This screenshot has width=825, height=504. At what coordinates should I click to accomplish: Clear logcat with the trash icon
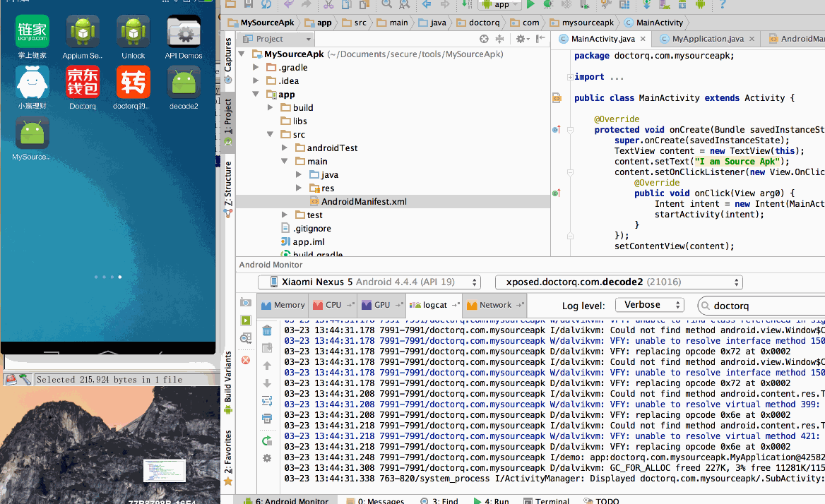point(267,330)
